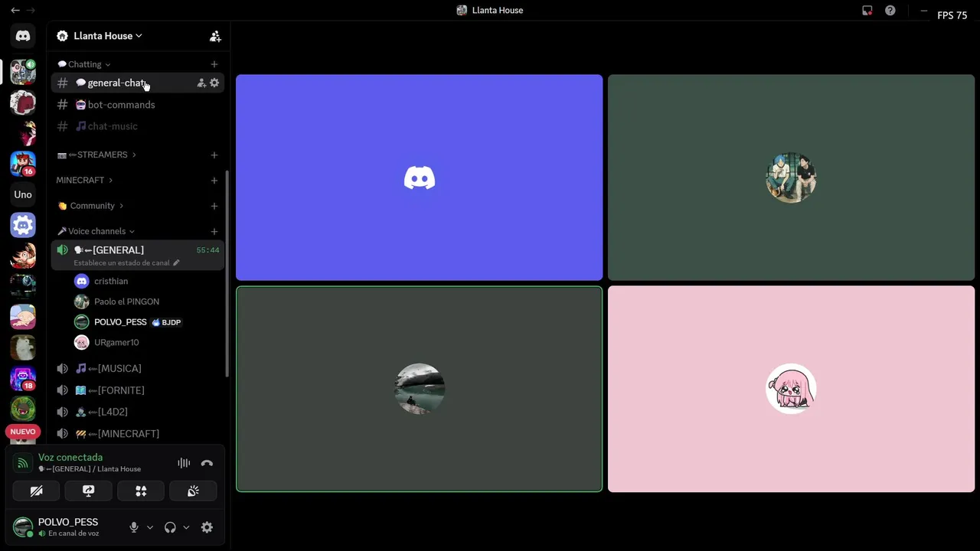Mute the microphone
This screenshot has height=551, width=980.
pyautogui.click(x=134, y=527)
